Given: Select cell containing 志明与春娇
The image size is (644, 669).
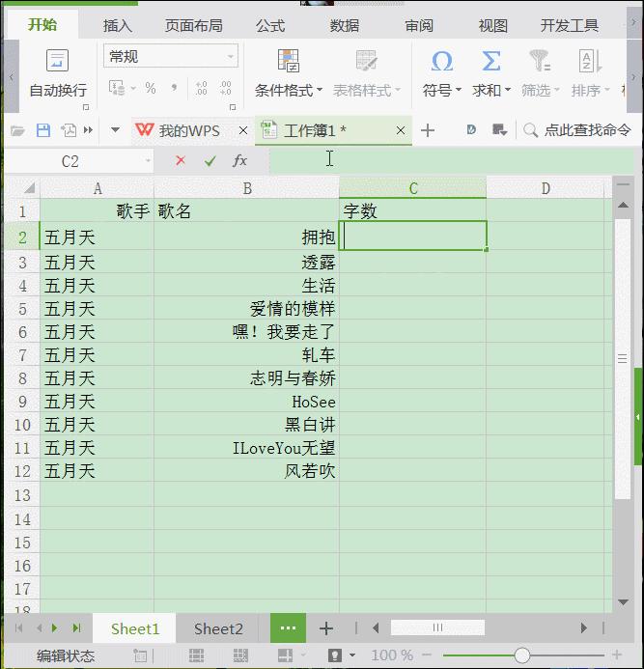Looking at the screenshot, I should [x=246, y=378].
